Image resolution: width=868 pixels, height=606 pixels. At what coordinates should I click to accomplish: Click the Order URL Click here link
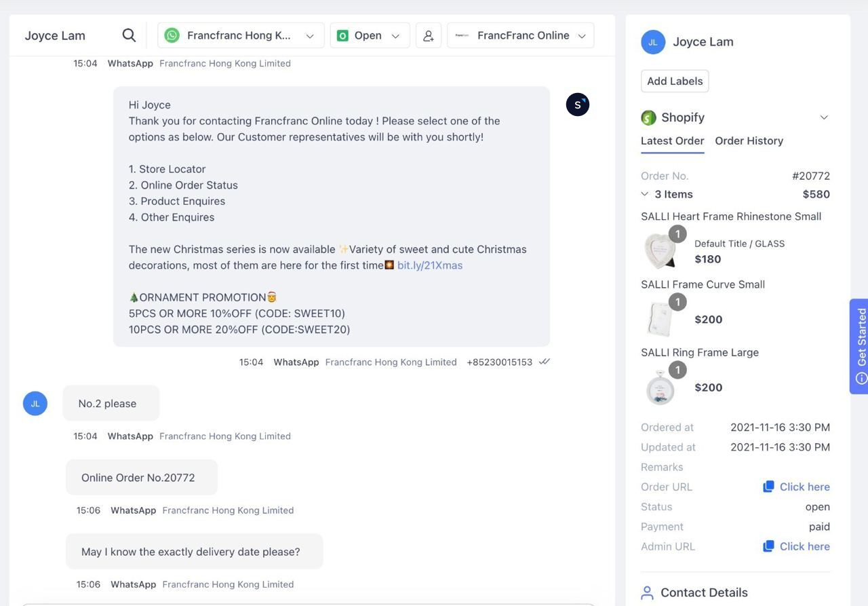(805, 487)
